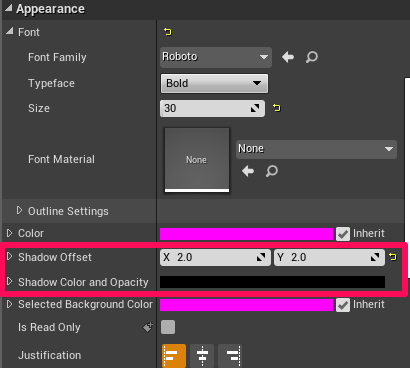Viewport: 410px width, 368px height.
Task: Click the Size field showing 30
Action: click(212, 108)
